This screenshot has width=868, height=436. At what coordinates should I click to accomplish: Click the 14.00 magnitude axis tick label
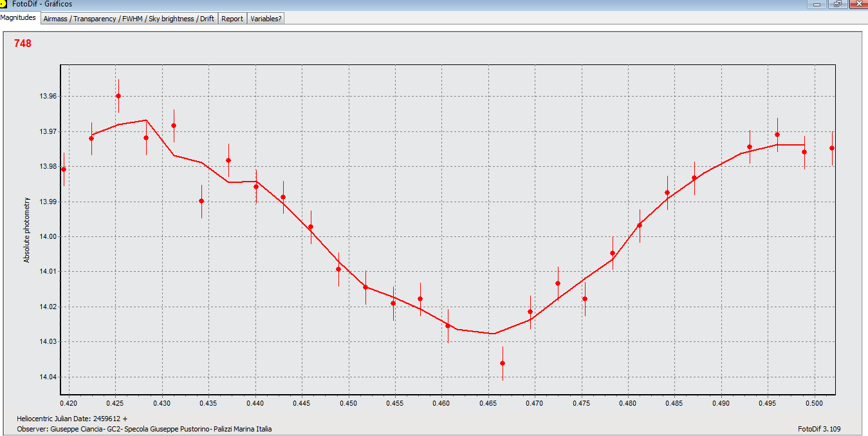click(x=48, y=236)
